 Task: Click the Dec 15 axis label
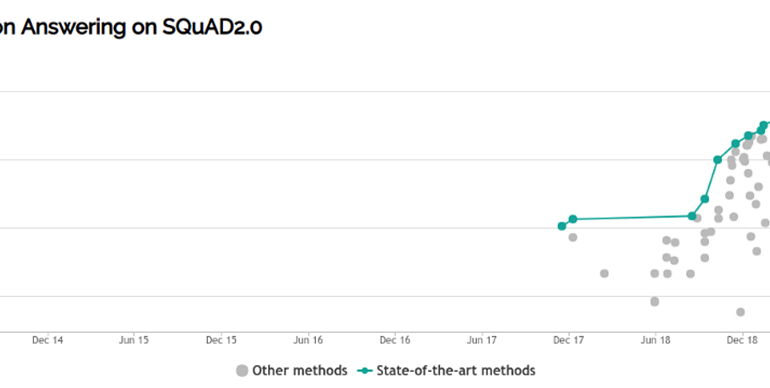point(221,340)
